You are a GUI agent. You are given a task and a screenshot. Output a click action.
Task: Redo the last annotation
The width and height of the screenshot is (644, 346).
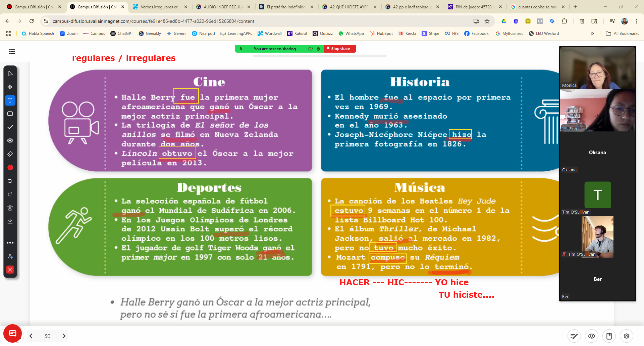pyautogui.click(x=10, y=194)
